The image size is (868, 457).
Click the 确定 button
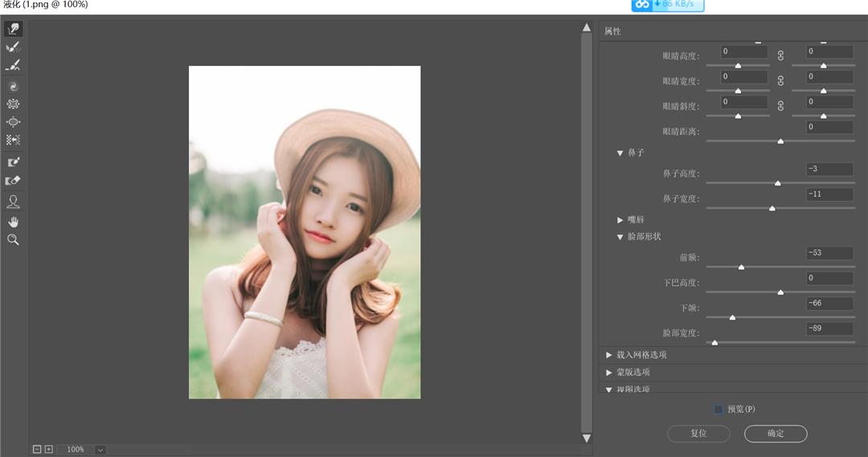pos(775,433)
